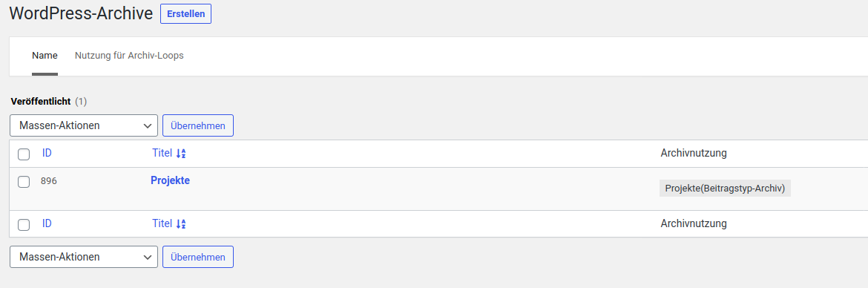Check the checkbox for entry 896

tap(24, 182)
